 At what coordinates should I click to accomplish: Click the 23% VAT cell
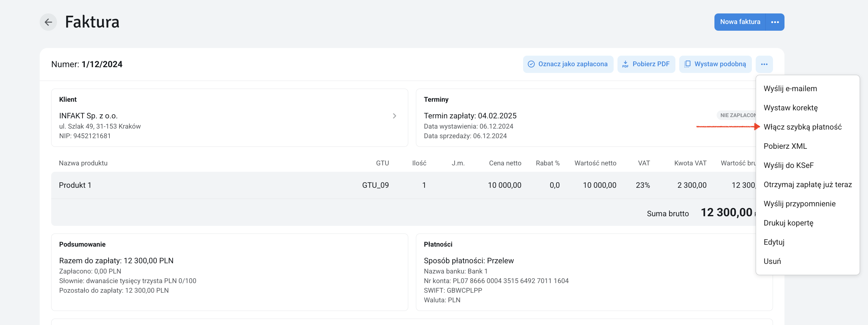click(x=642, y=185)
